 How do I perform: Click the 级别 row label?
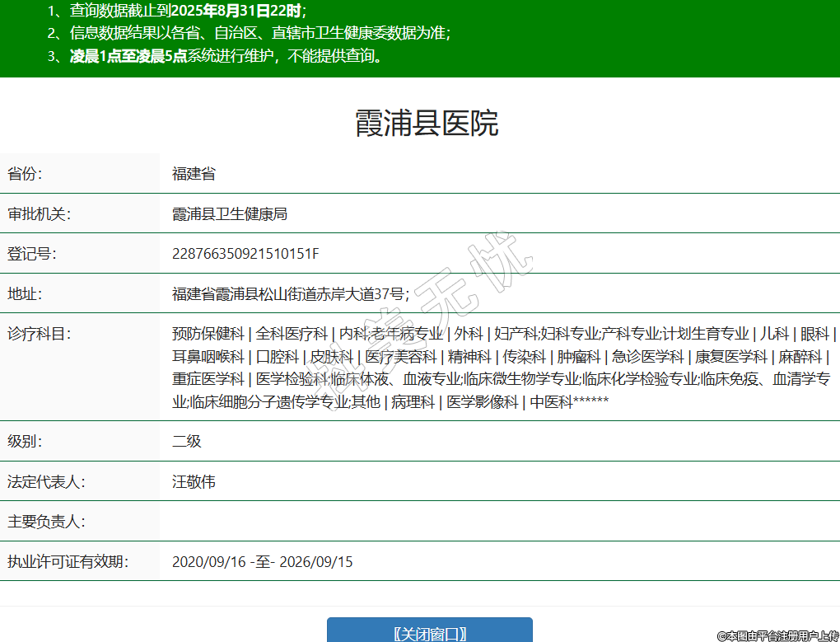25,441
